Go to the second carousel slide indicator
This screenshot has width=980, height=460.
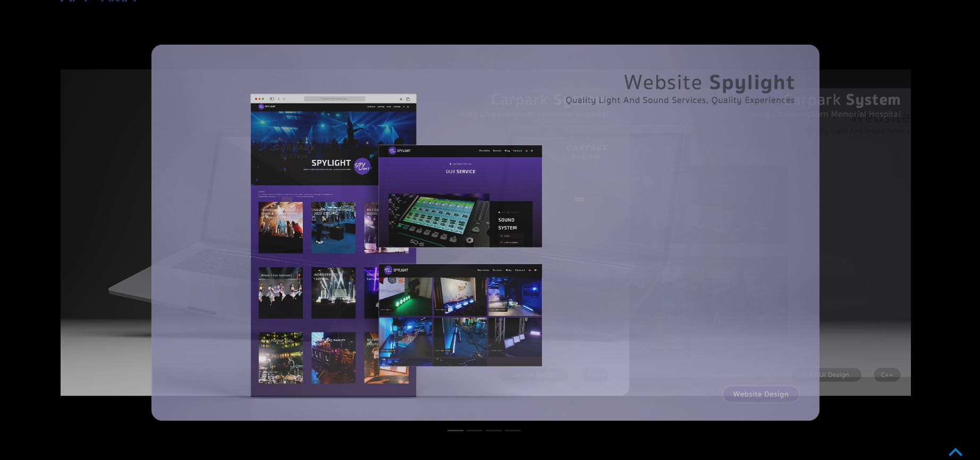(474, 430)
